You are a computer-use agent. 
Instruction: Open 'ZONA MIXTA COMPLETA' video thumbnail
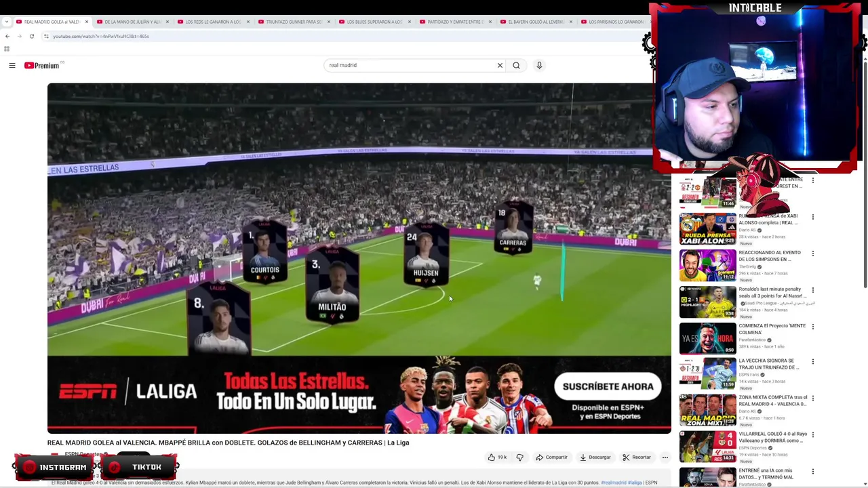pyautogui.click(x=708, y=410)
